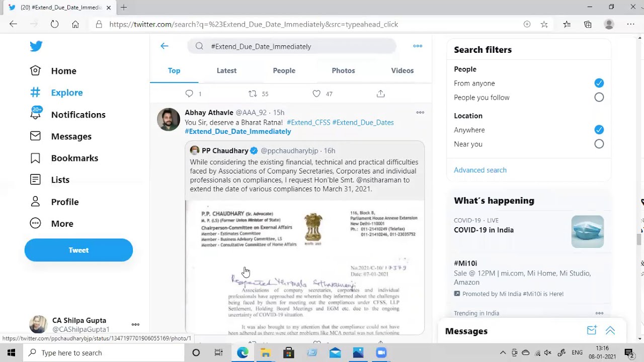Open the Explore section
This screenshot has height=362, width=644.
coord(56,93)
